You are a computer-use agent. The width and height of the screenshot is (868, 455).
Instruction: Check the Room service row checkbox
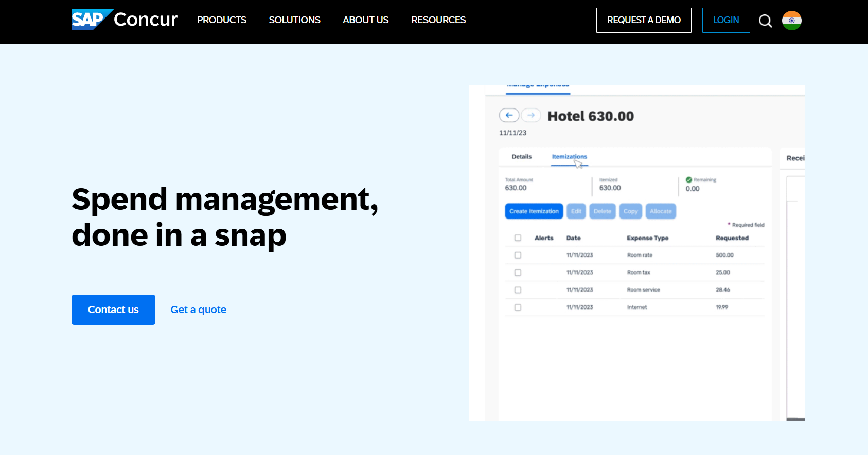click(518, 290)
